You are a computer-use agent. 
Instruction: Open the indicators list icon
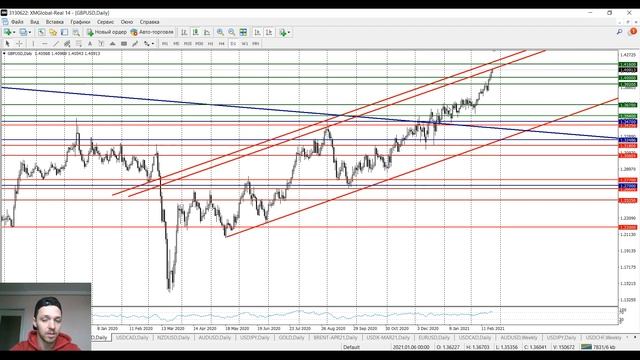(x=283, y=32)
